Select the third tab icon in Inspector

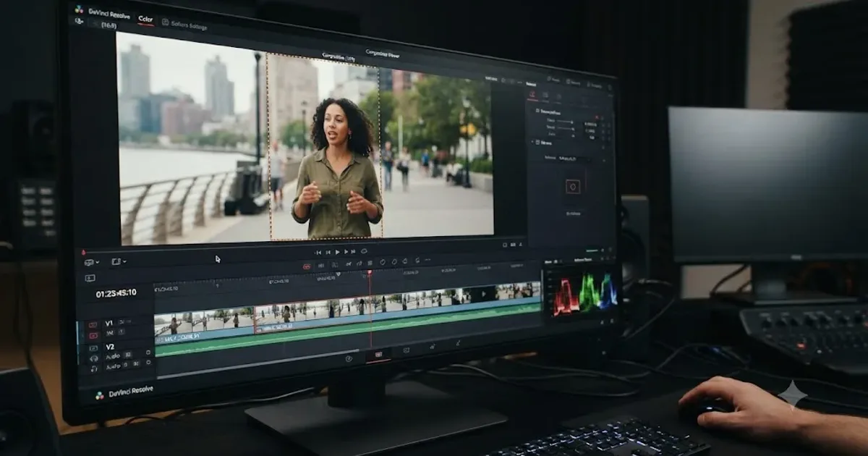click(558, 97)
